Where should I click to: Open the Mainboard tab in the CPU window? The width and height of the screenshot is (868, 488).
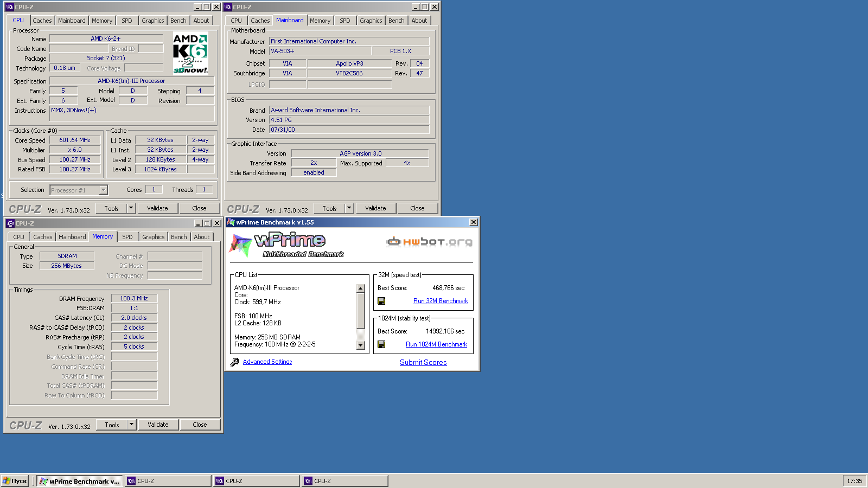(x=72, y=21)
